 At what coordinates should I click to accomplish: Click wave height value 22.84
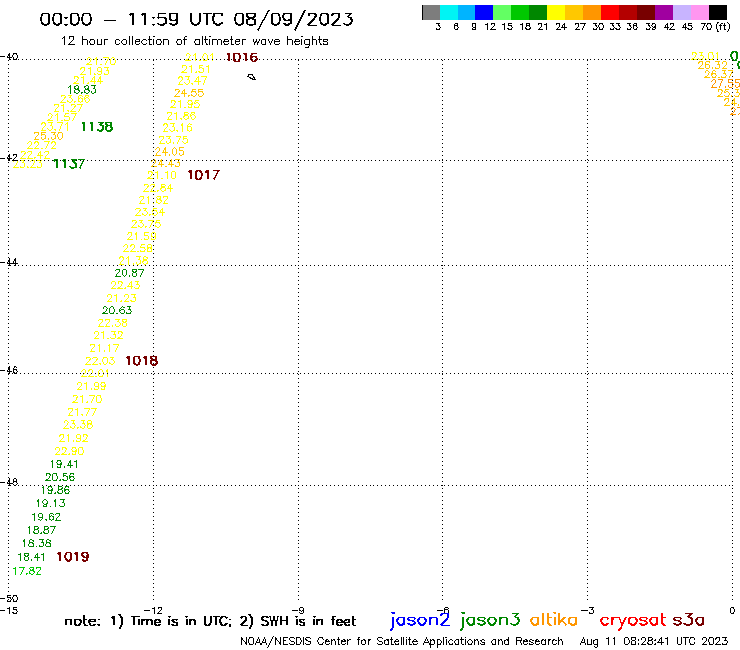coord(158,188)
